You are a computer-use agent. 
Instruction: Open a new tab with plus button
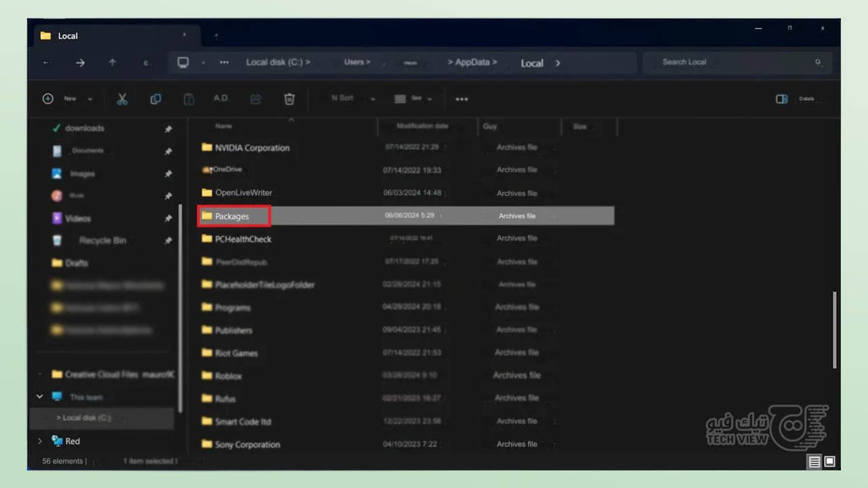216,35
